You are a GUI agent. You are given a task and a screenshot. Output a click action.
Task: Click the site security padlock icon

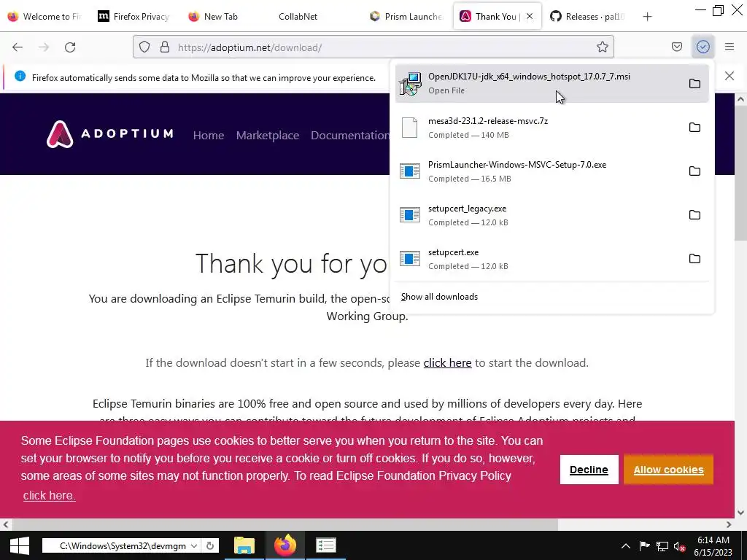(165, 47)
